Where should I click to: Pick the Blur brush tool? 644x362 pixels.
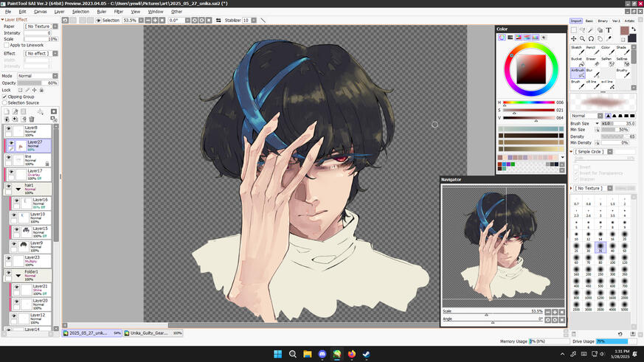(591, 74)
